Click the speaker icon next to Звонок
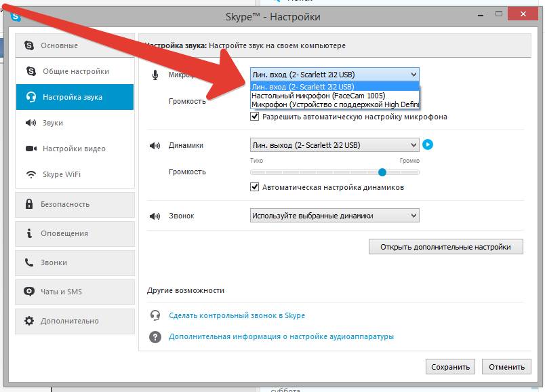 (x=155, y=216)
